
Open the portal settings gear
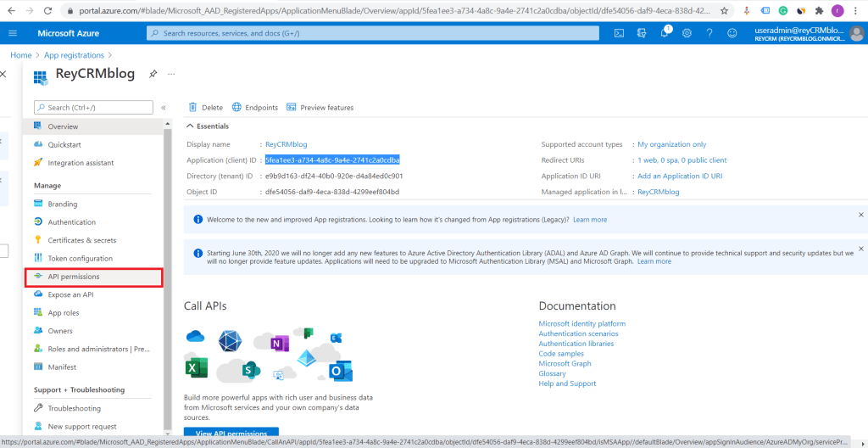pos(687,33)
